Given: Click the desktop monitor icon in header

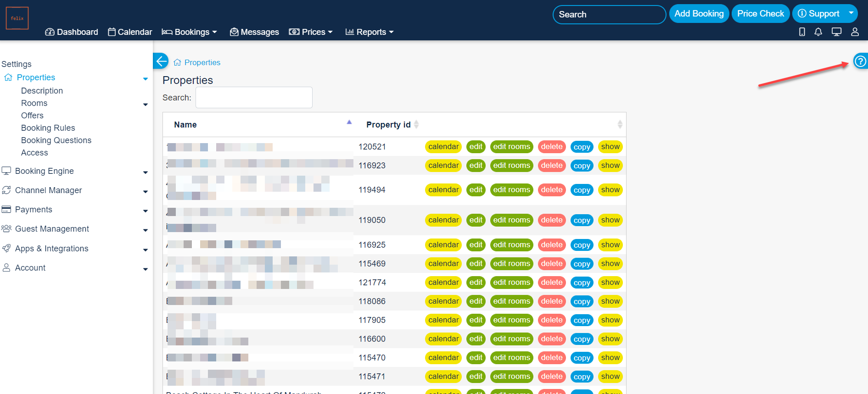Looking at the screenshot, I should (x=836, y=32).
